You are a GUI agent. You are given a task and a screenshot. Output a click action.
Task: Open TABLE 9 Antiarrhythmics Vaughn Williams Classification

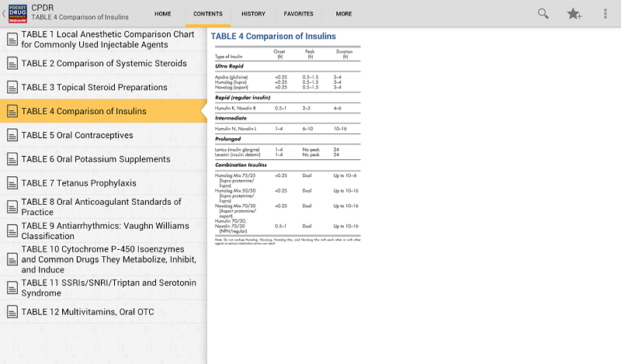point(103,231)
